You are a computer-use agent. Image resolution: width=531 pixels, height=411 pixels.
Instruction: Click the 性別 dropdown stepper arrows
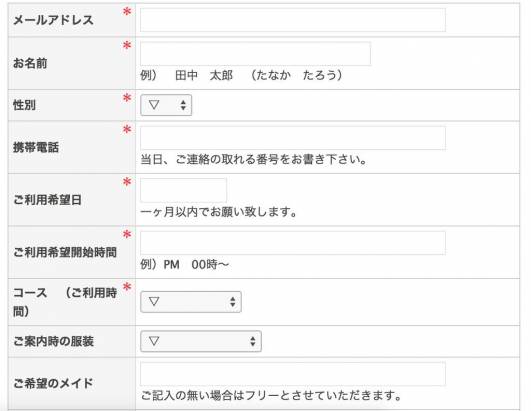[183, 105]
